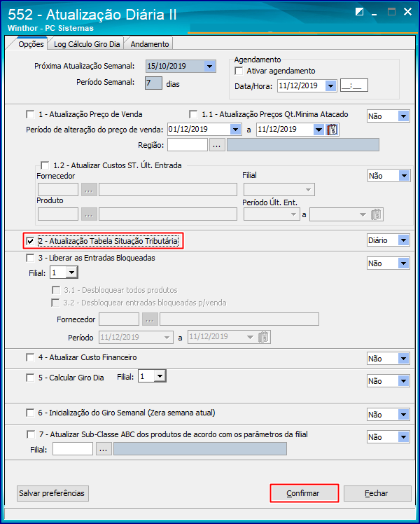The width and height of the screenshot is (420, 524).
Task: Open calendar icon beside price change period
Action: coord(332,130)
